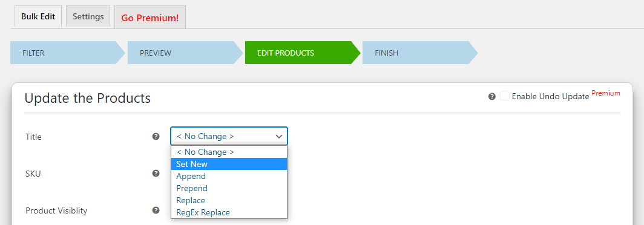Viewport: 644px width, 225px height.
Task: Pick Prepend in the Title dropdown
Action: [x=229, y=189]
